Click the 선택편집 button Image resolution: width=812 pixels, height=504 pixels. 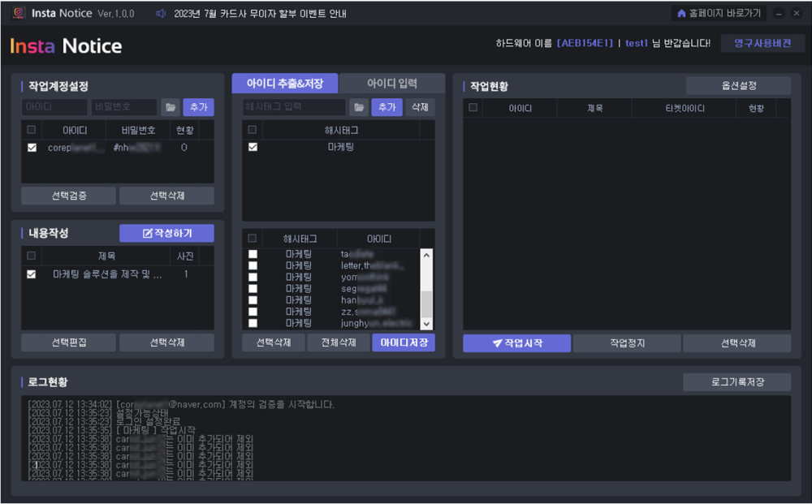point(69,342)
